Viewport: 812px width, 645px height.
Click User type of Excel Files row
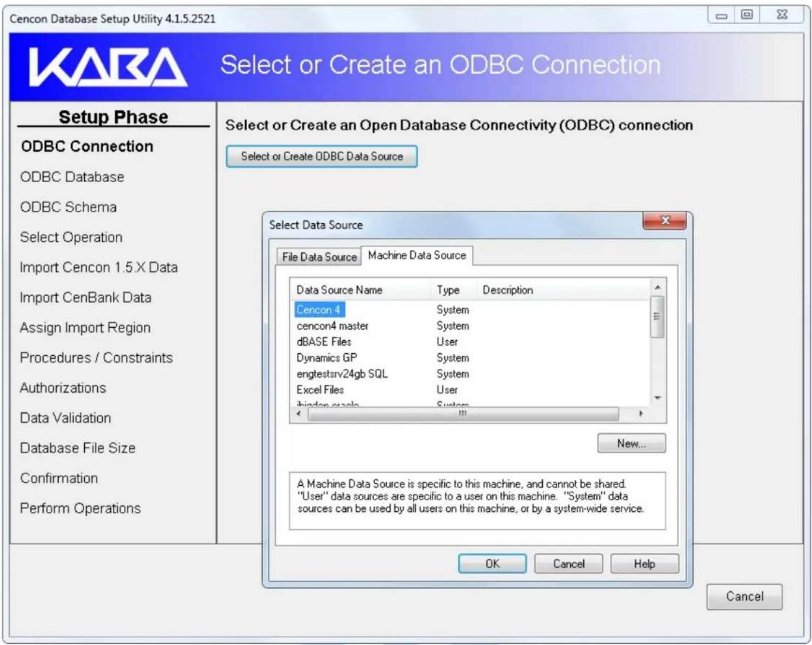click(447, 390)
